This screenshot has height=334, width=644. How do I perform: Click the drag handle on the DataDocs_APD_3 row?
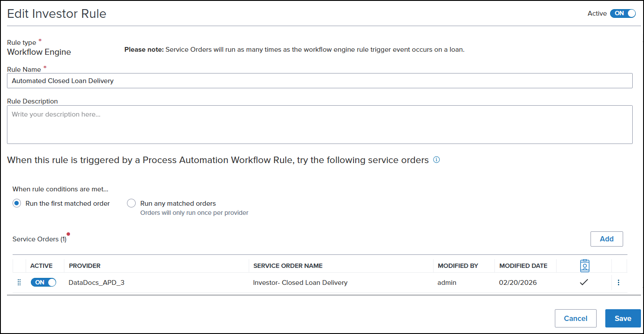[19, 283]
